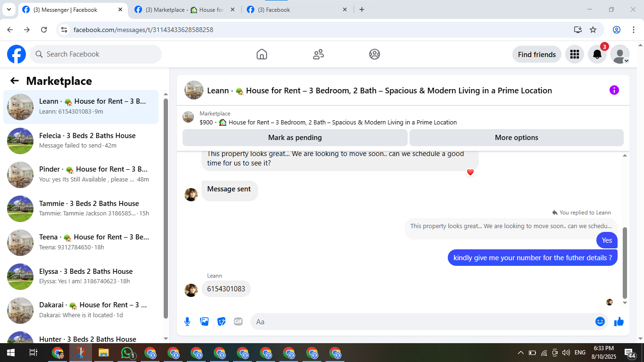The image size is (644, 362).
Task: Click More options button
Action: tap(517, 138)
